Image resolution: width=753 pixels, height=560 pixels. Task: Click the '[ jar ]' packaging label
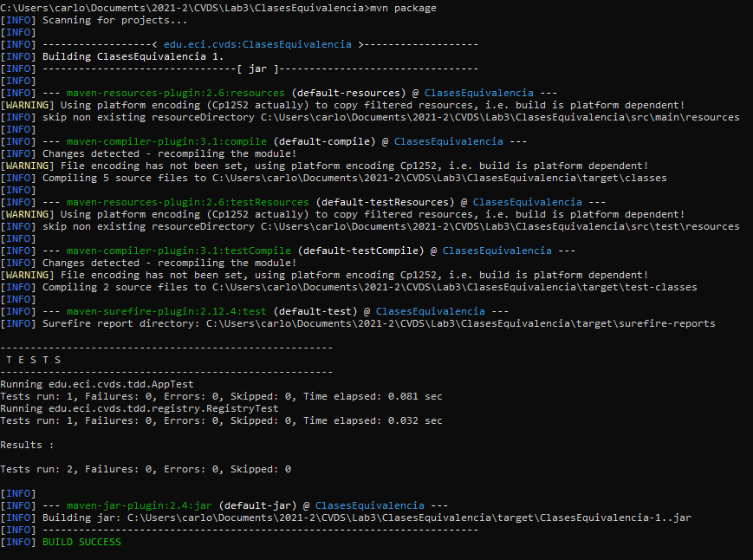coord(257,68)
